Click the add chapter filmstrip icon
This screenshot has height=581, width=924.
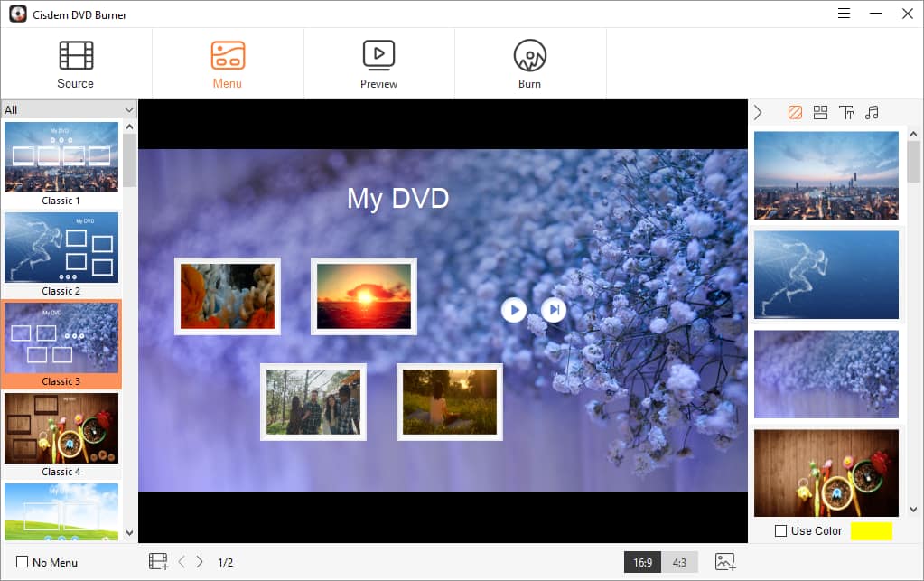(158, 562)
